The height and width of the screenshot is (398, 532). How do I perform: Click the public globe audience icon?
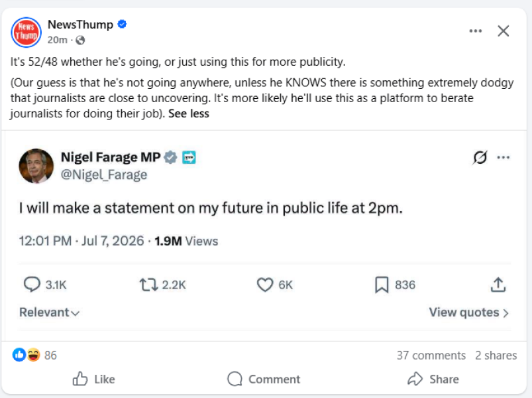click(80, 40)
